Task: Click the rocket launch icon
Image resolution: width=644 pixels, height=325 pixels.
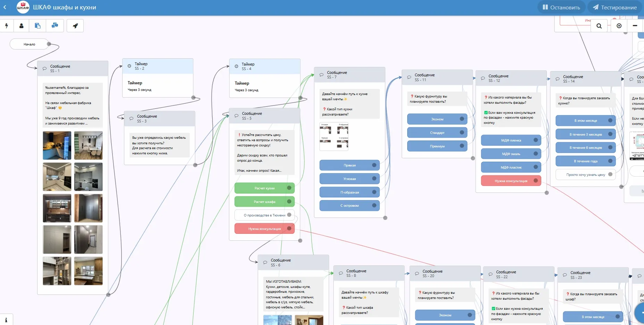Action: (x=75, y=26)
